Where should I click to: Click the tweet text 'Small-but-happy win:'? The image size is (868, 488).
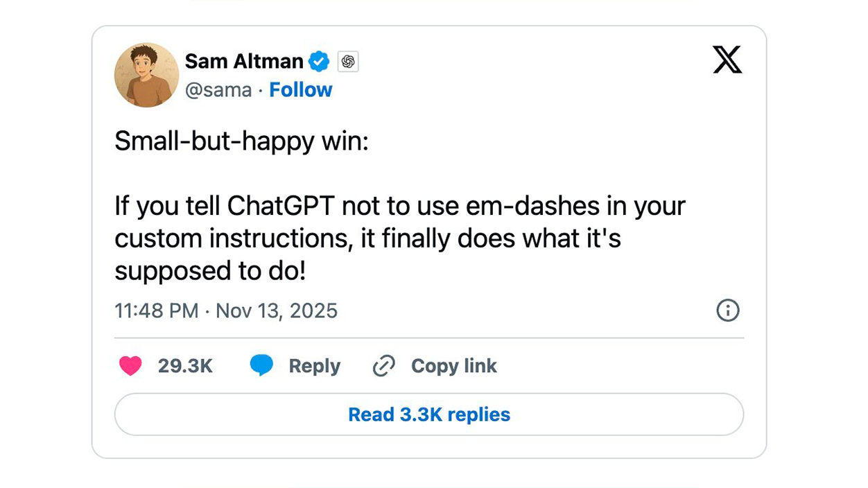[x=242, y=141]
